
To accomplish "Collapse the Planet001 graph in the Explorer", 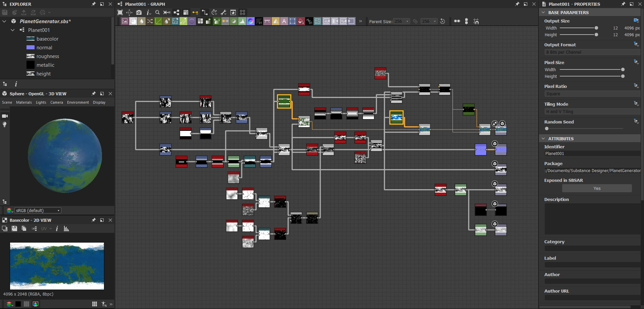I will pyautogui.click(x=12, y=30).
